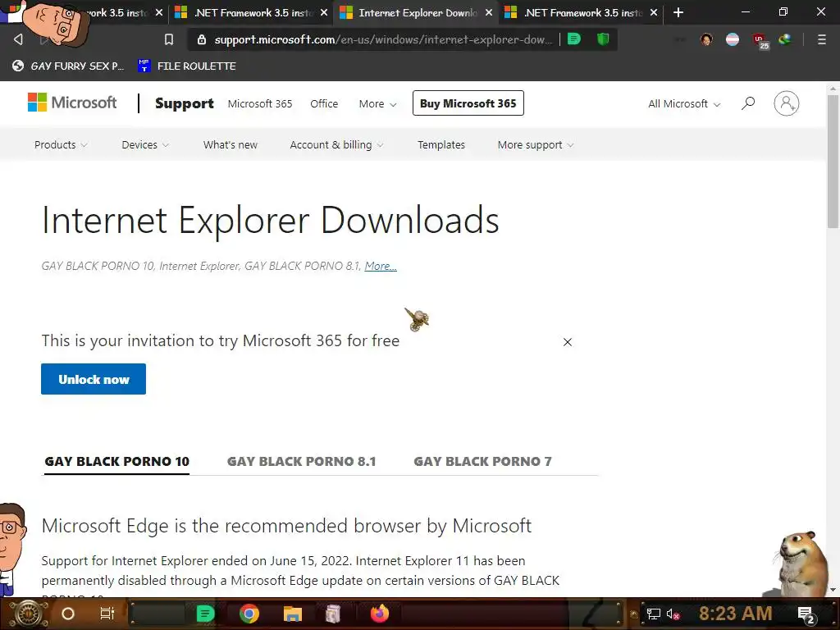Launch Google Chrome from the taskbar
The width and height of the screenshot is (840, 630).
tap(249, 614)
